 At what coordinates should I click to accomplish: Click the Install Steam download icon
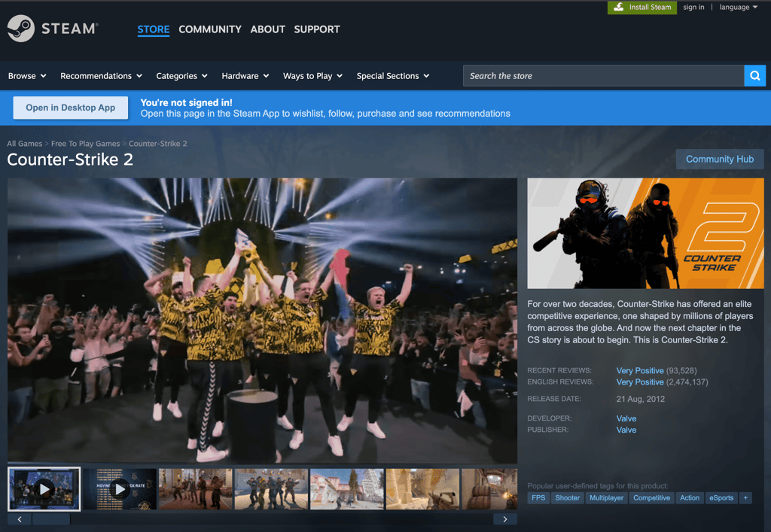619,7
